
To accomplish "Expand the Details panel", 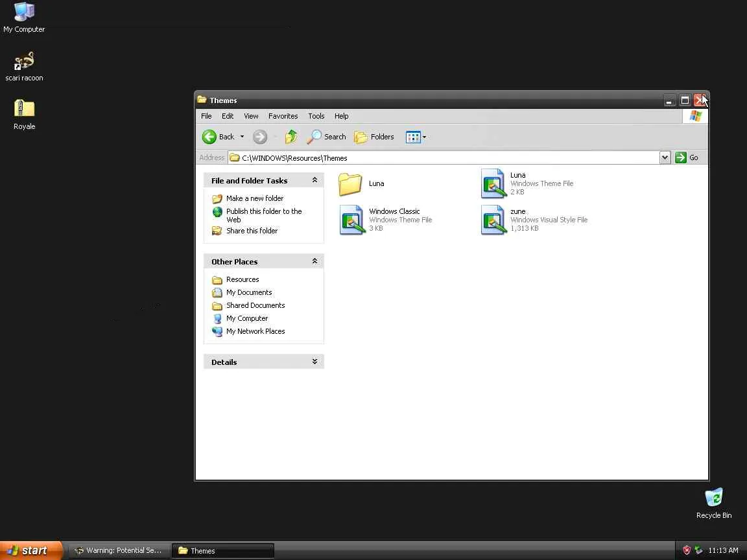I will [314, 362].
